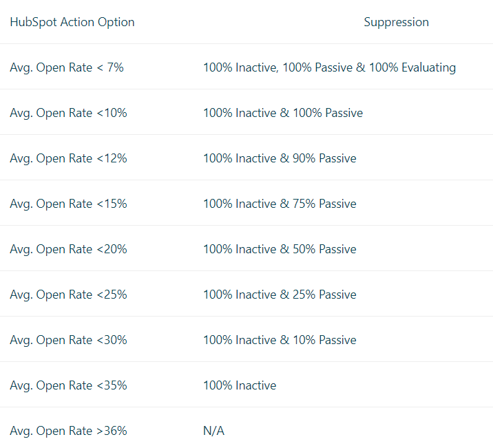The width and height of the screenshot is (493, 448).
Task: Click 100% Inactive & 50% Passive cell
Action: click(280, 249)
